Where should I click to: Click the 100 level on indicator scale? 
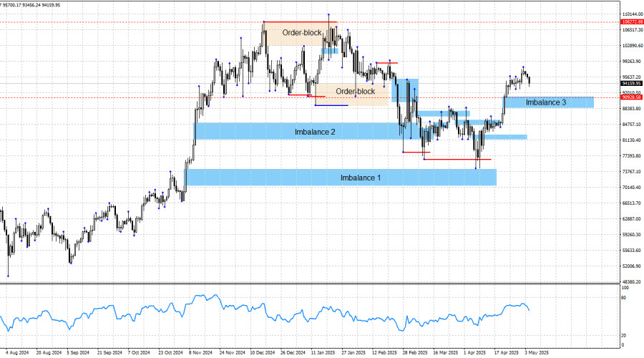(x=625, y=288)
